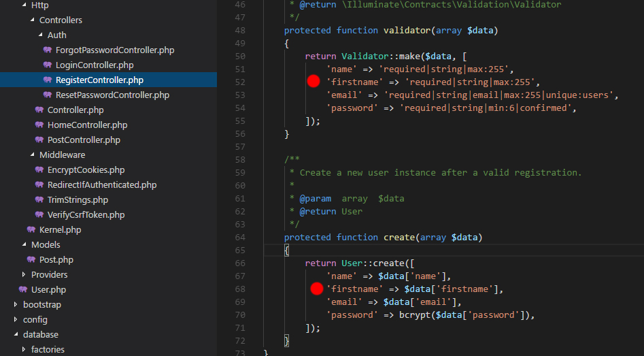Open EncryptCookies.php middleware file
Image resolution: width=644 pixels, height=356 pixels.
click(86, 169)
